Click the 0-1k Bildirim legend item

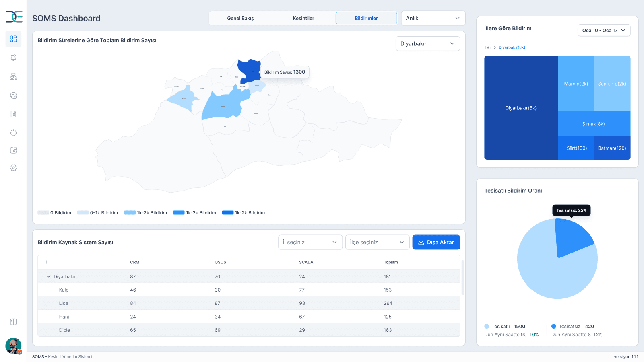[97, 213]
